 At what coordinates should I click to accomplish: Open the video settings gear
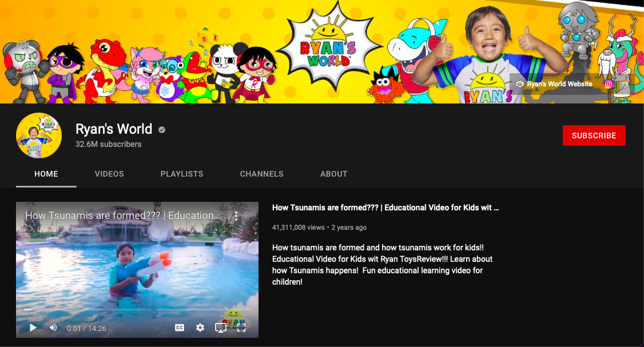pos(200,328)
